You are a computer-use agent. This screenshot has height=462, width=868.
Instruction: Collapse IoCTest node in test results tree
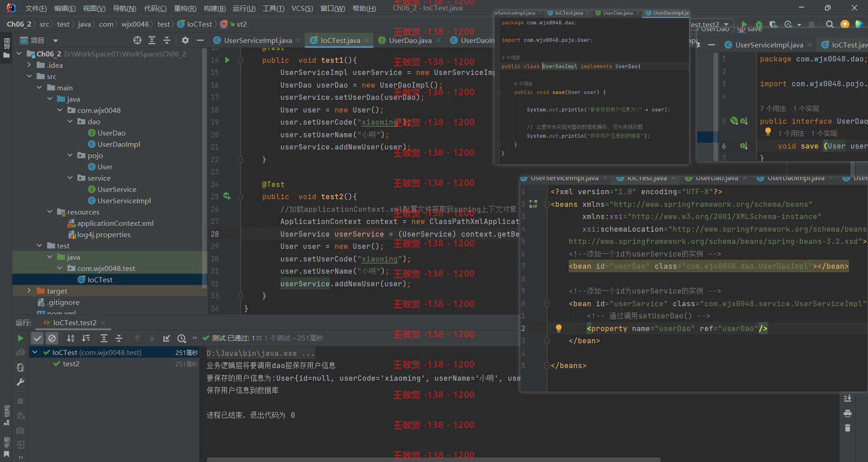coord(35,352)
